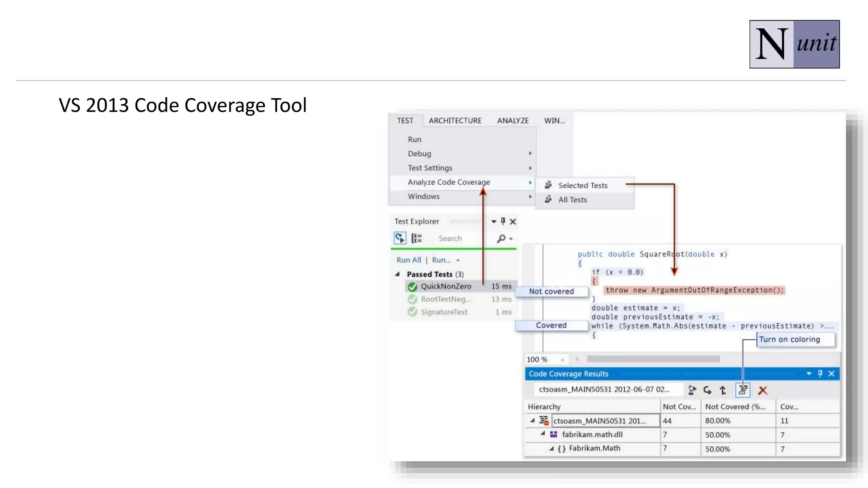Choose Selected Tests in submenu

pos(585,185)
